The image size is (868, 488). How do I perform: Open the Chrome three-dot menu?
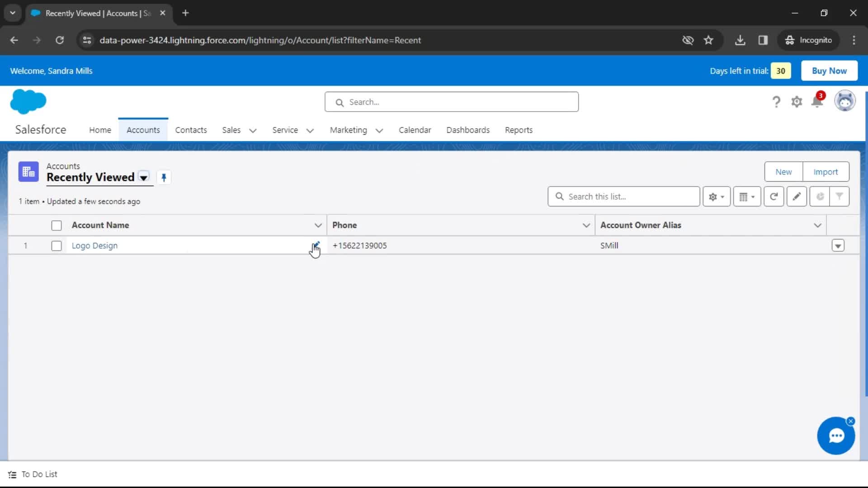854,40
